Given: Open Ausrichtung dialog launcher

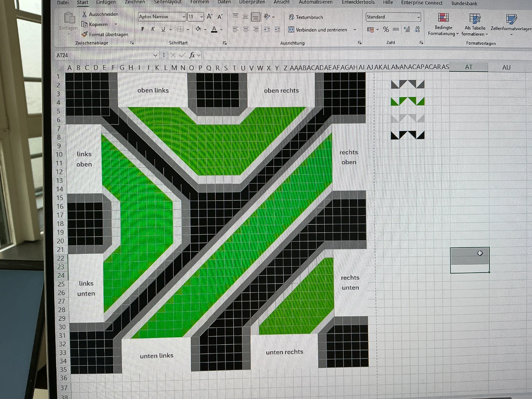Looking at the screenshot, I should click(x=359, y=43).
